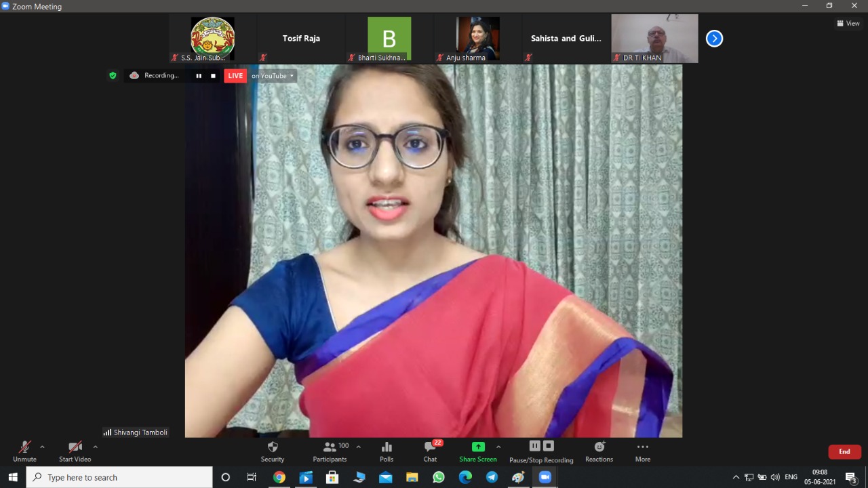Open Microsoft Edge from the taskbar

tap(465, 477)
